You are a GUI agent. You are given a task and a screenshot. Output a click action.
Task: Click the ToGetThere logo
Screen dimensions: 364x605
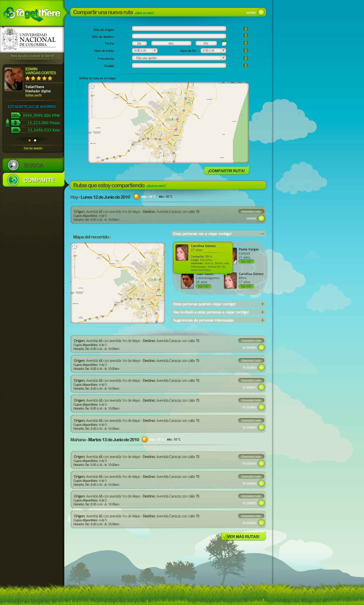point(32,13)
